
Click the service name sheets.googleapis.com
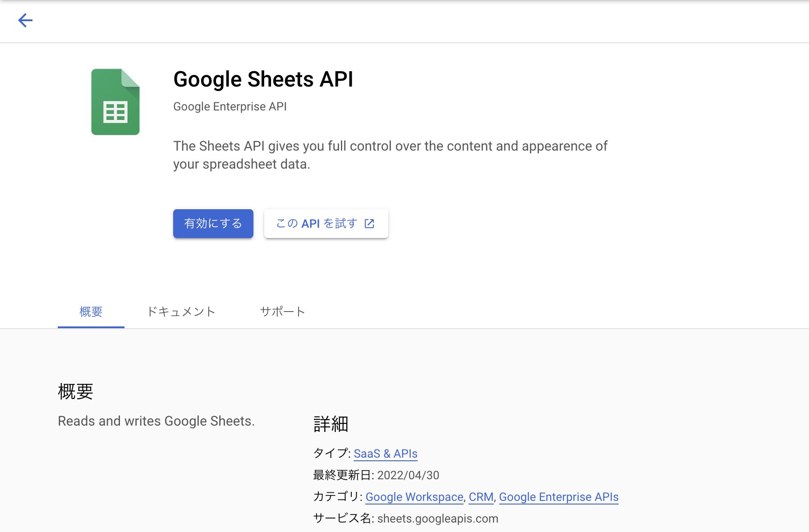click(437, 518)
